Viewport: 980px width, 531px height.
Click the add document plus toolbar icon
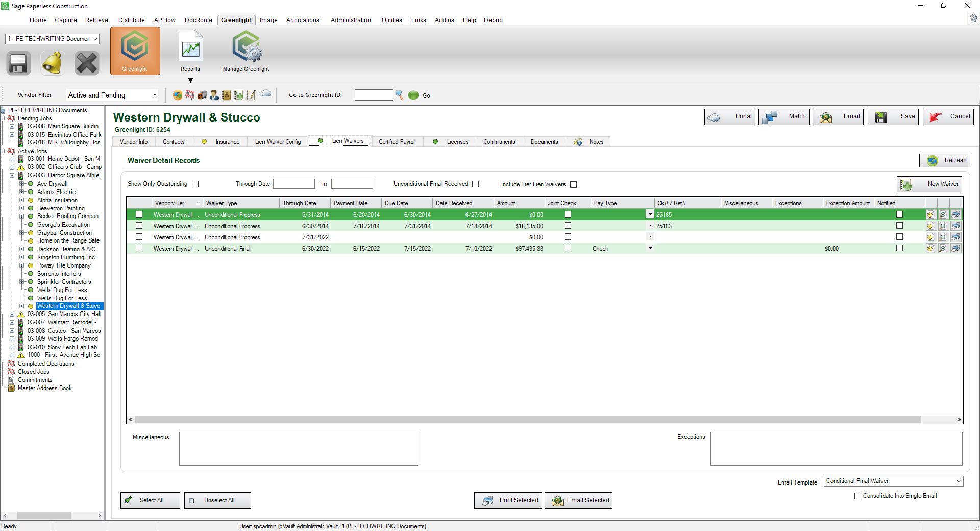tap(239, 95)
